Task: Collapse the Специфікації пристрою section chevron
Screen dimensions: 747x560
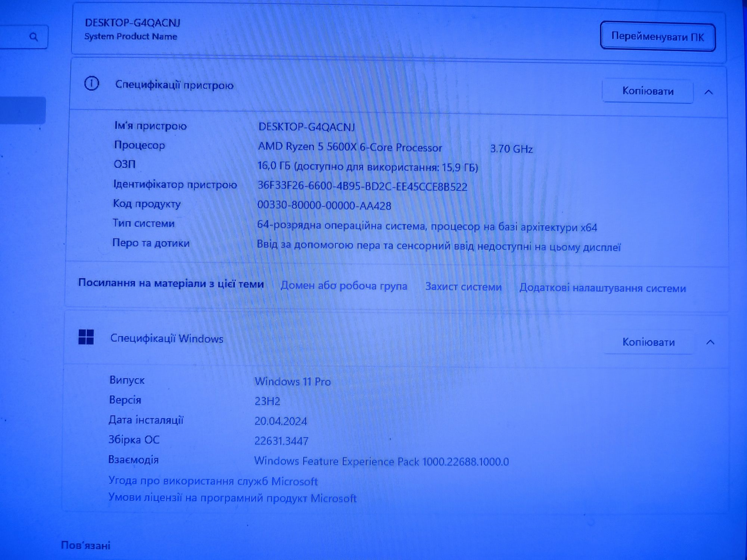Action: 709,92
